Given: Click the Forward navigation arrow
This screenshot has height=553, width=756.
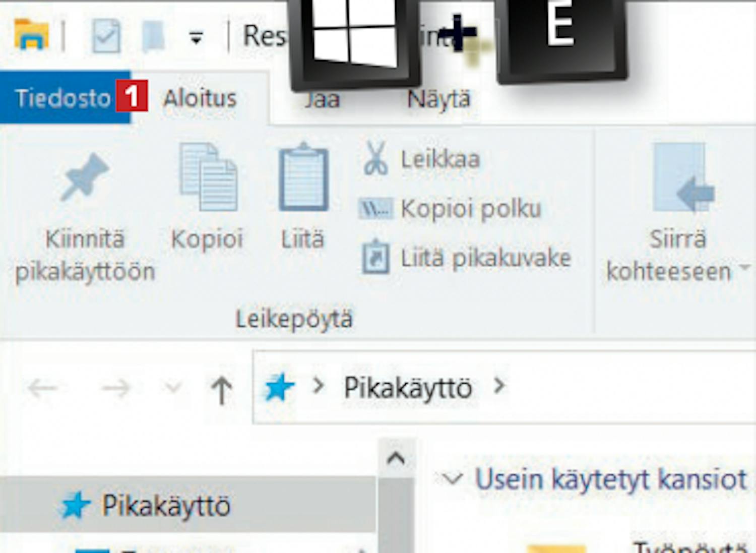Looking at the screenshot, I should [115, 388].
